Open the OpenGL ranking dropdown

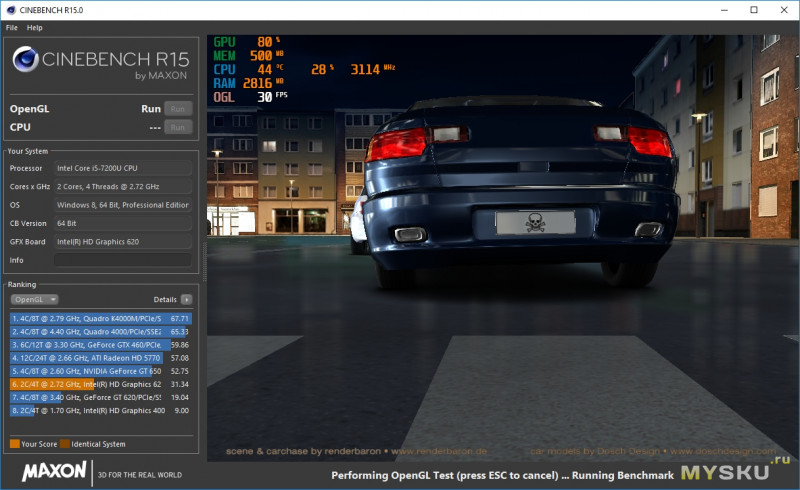(35, 300)
